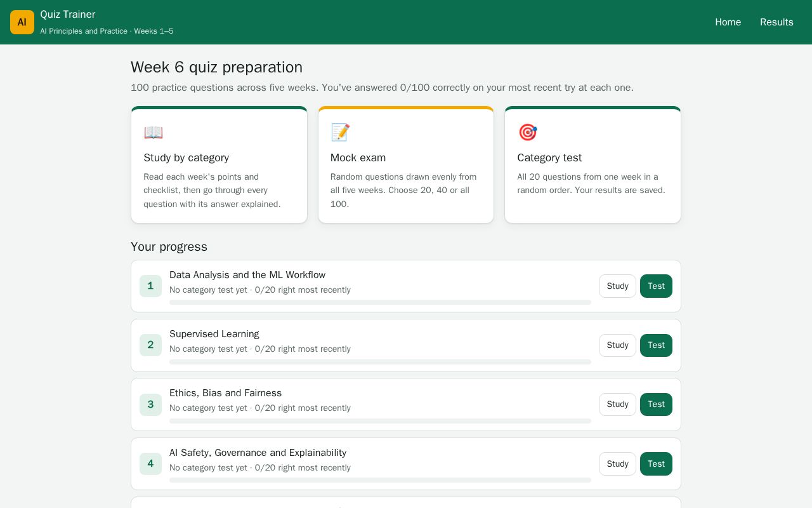Click the Ethics, Bias and Fairness progress bar

pyautogui.click(x=380, y=421)
